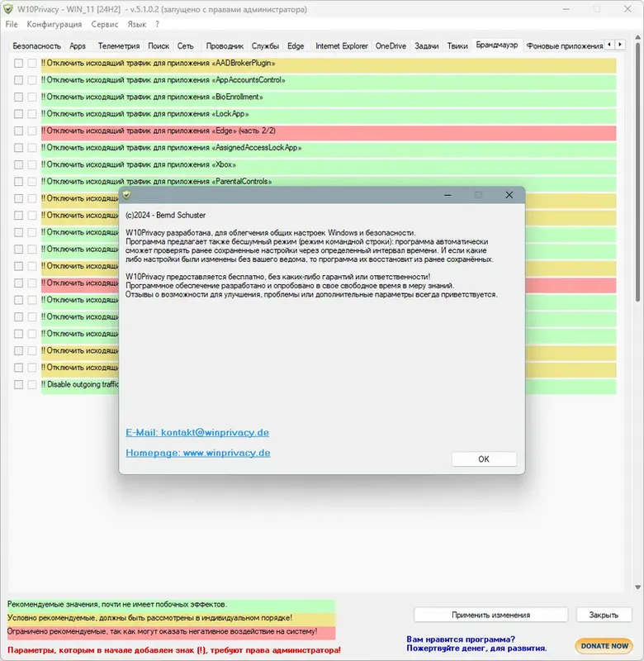Open the Конфигурация menu
Image resolution: width=644 pixels, height=661 pixels.
coord(54,25)
